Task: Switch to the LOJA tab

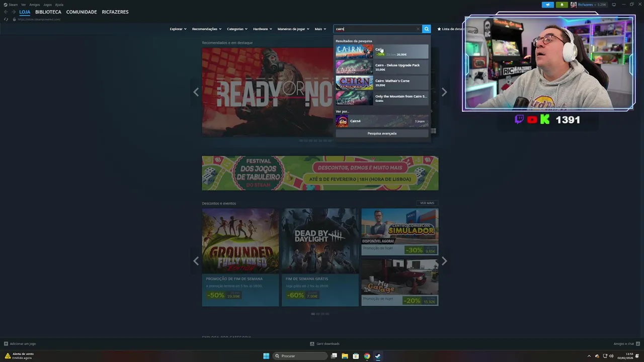Action: pos(25,12)
